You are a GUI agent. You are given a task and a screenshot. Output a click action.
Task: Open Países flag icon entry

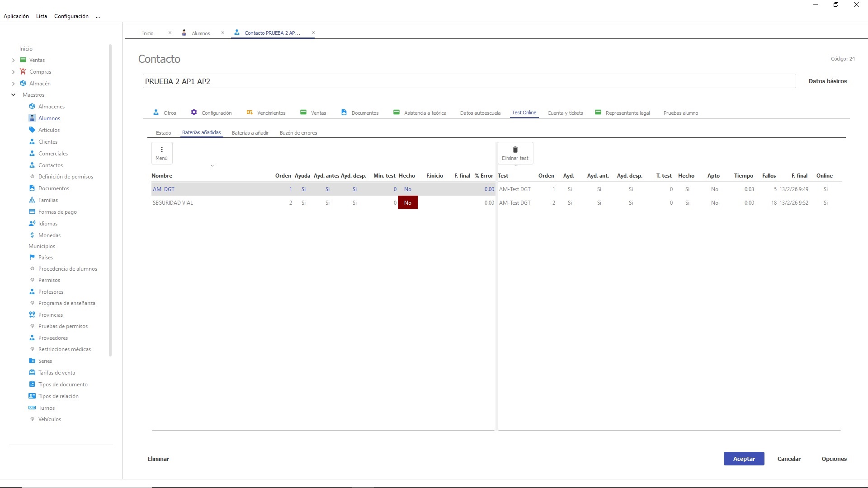click(32, 257)
